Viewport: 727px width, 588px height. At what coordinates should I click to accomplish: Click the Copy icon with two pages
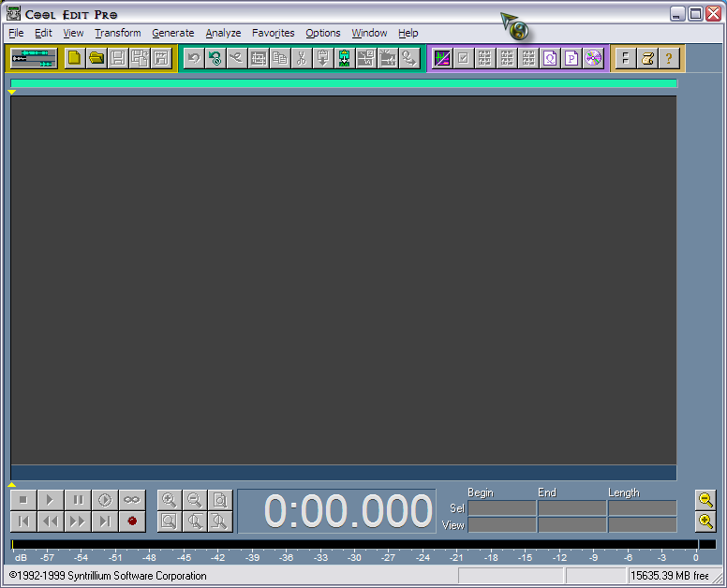click(x=279, y=58)
